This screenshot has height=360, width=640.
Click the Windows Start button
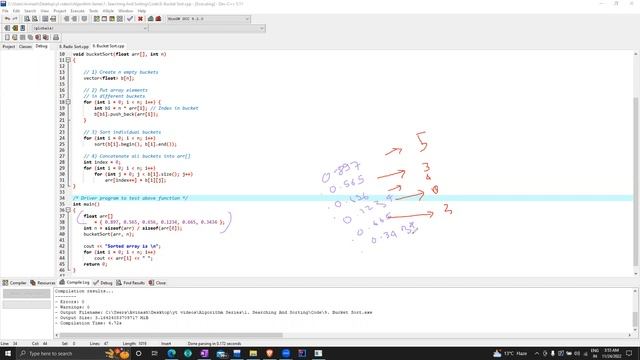tap(8, 353)
